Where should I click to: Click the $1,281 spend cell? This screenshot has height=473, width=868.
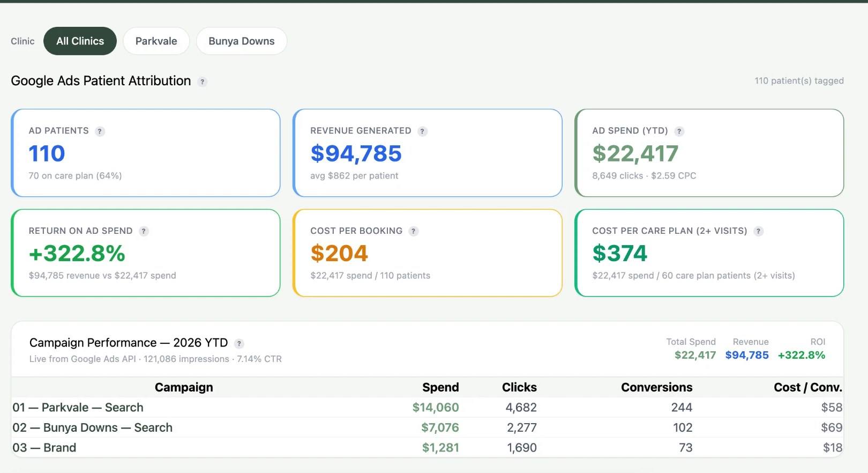click(440, 447)
